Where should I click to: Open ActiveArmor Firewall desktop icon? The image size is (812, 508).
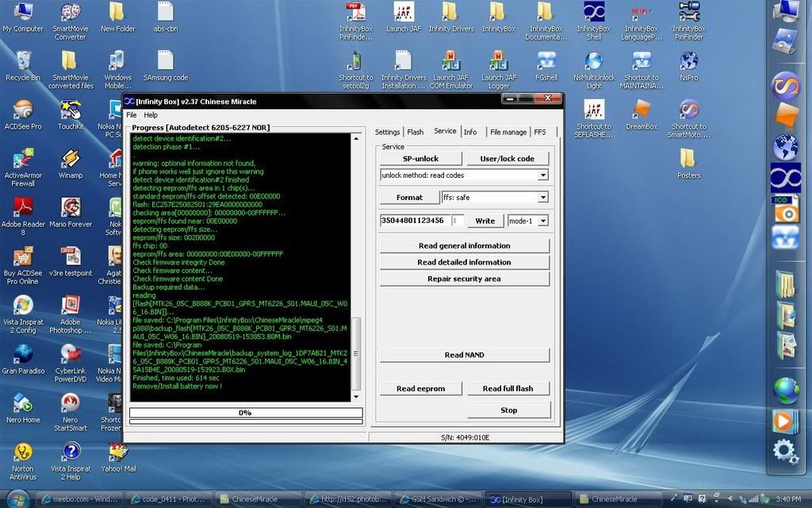(23, 167)
